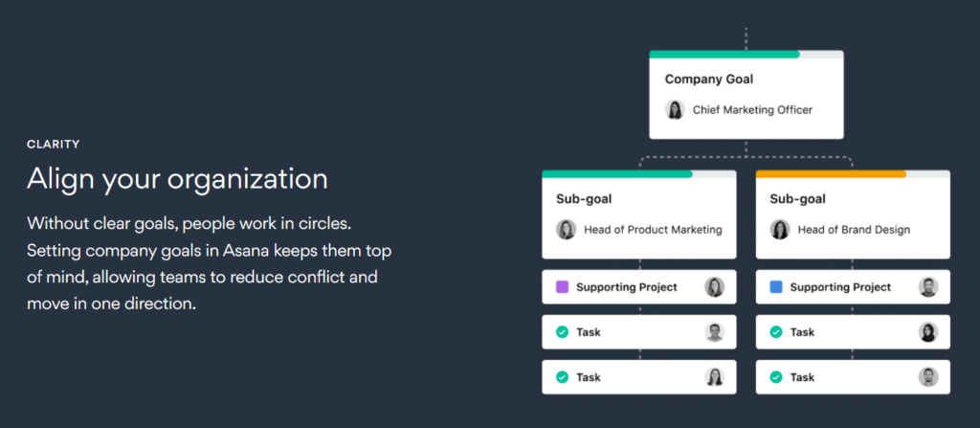Click the Chief Marketing Officer avatar
The width and height of the screenshot is (980, 428).
pyautogui.click(x=675, y=109)
